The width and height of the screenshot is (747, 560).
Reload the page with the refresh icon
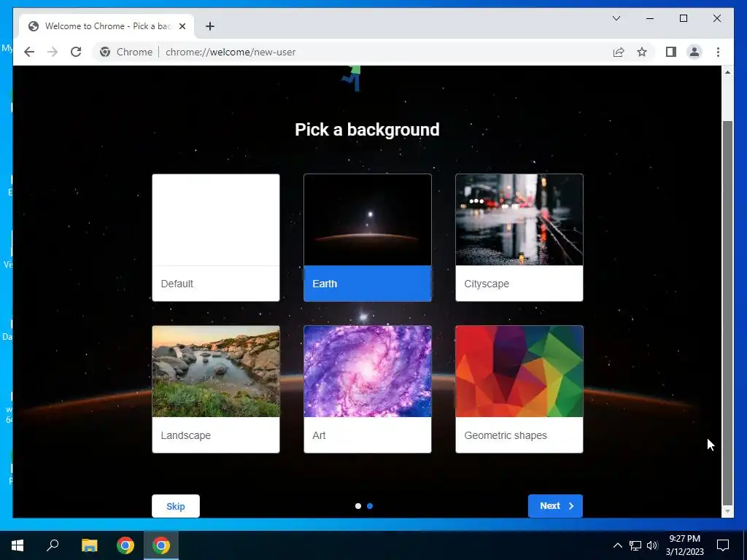tap(76, 52)
